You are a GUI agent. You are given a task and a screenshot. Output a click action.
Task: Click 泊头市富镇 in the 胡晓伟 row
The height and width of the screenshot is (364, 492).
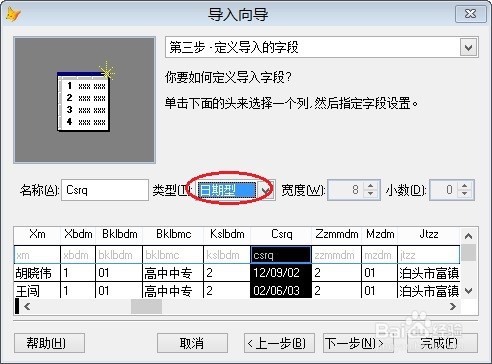[x=429, y=273]
